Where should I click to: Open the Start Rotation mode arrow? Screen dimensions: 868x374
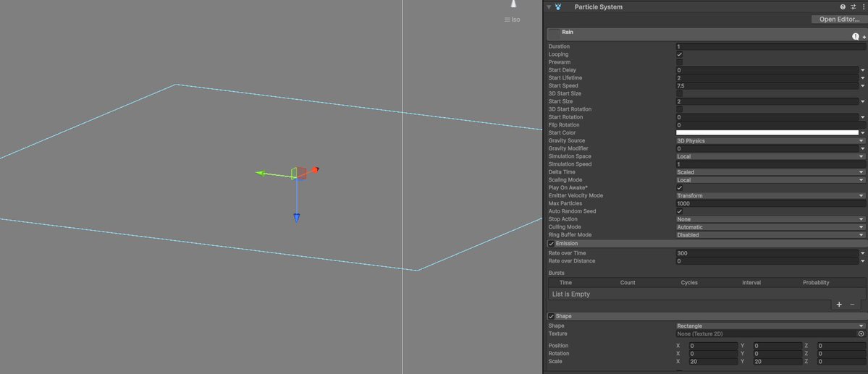862,117
